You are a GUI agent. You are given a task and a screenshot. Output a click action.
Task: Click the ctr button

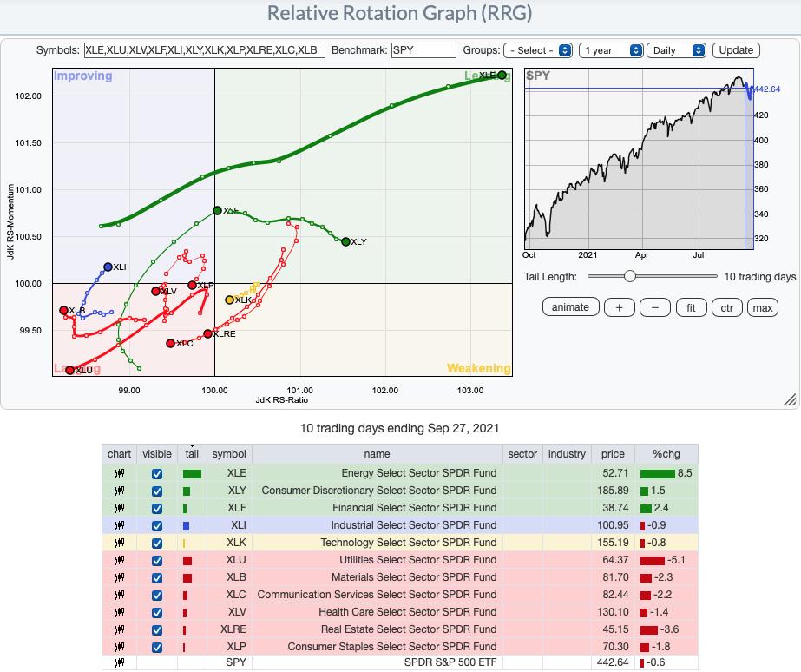point(727,307)
